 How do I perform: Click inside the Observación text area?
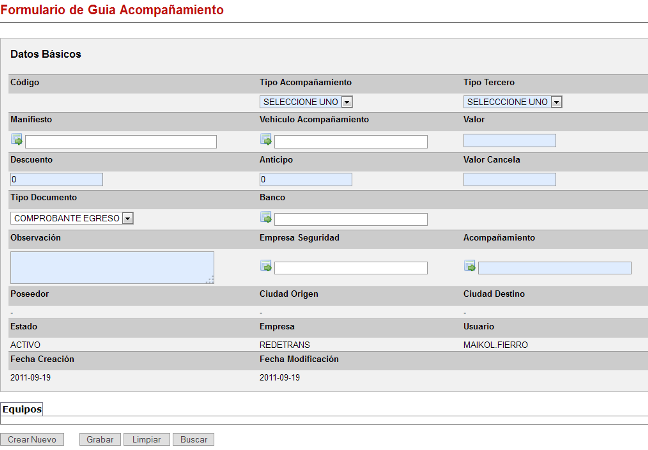click(x=111, y=267)
